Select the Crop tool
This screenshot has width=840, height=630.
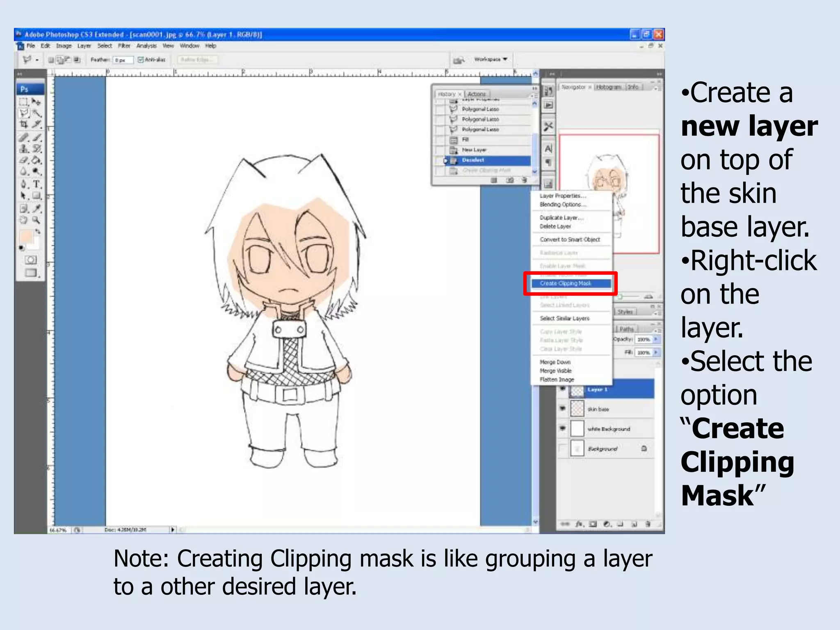24,124
